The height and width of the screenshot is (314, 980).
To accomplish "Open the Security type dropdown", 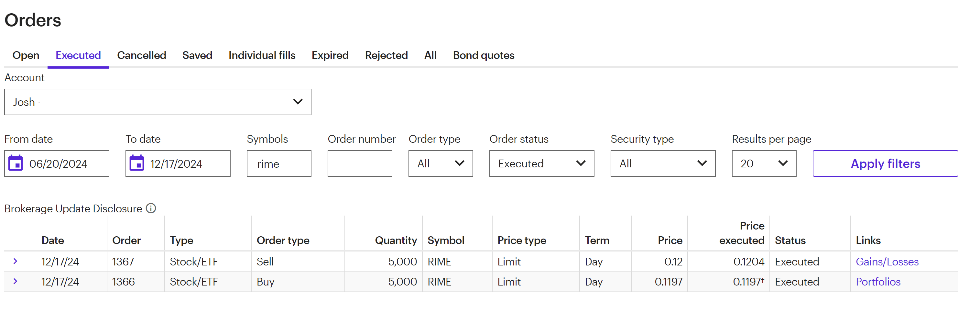I will coord(662,164).
